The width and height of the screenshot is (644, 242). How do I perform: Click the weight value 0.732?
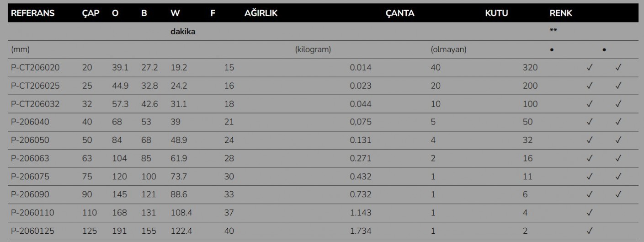tap(361, 194)
